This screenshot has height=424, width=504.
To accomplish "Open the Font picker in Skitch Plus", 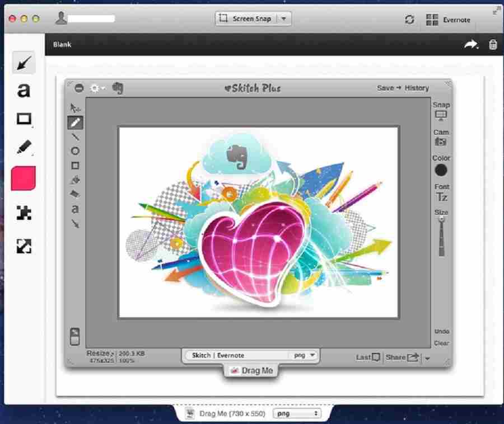I will click(x=442, y=197).
